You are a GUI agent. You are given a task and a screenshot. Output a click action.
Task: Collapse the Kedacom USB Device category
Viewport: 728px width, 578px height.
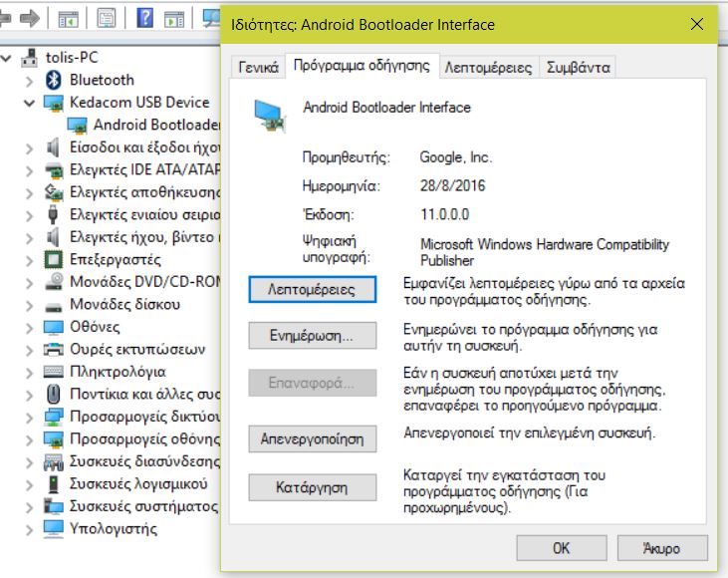[29, 104]
